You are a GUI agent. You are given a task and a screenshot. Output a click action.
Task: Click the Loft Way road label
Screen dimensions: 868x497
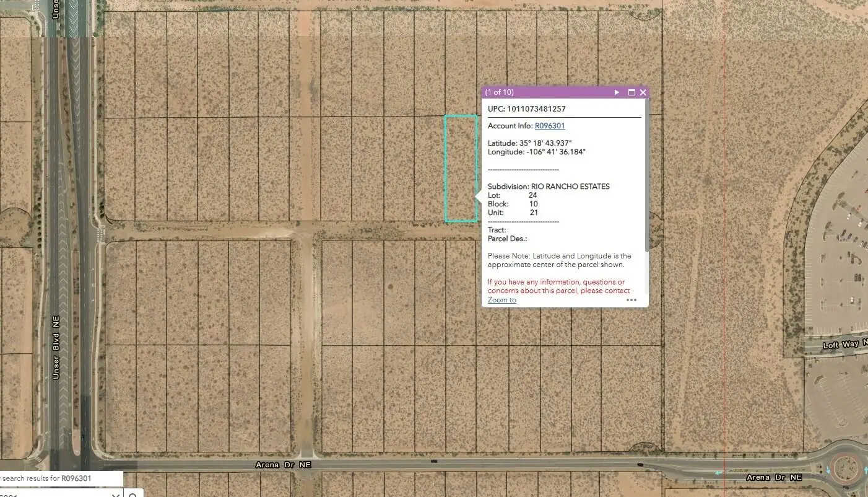(845, 345)
